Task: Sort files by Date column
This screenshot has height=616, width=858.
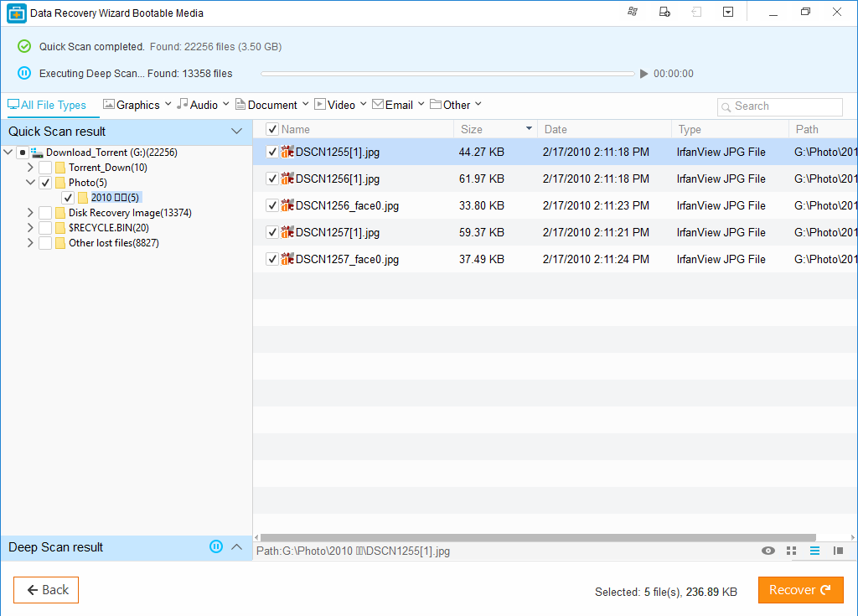Action: [605, 129]
